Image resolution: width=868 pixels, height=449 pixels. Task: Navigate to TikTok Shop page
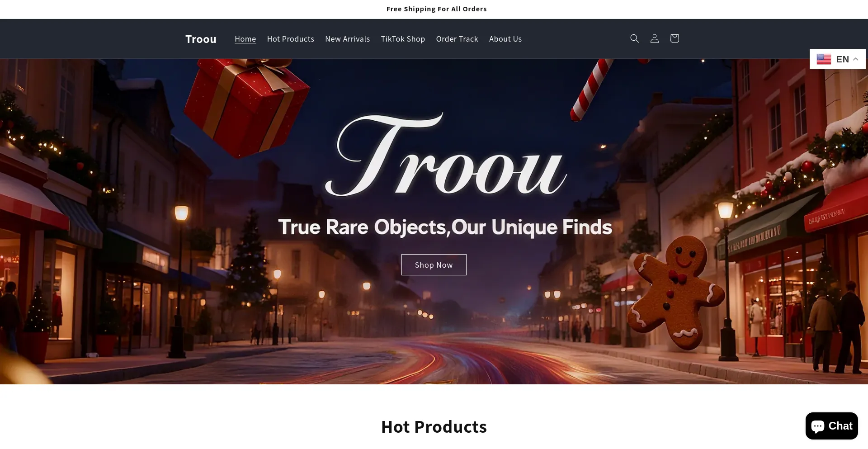(x=402, y=39)
